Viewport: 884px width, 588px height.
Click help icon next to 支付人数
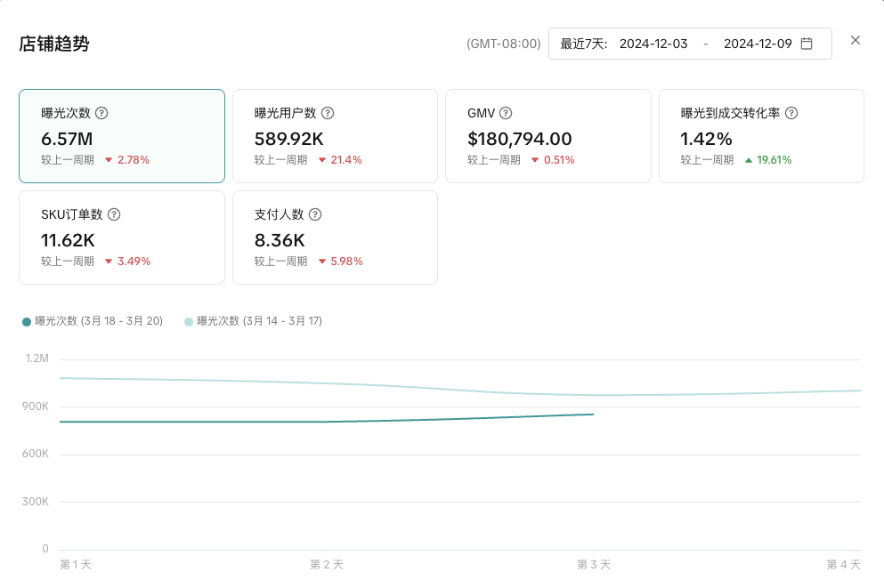(315, 214)
